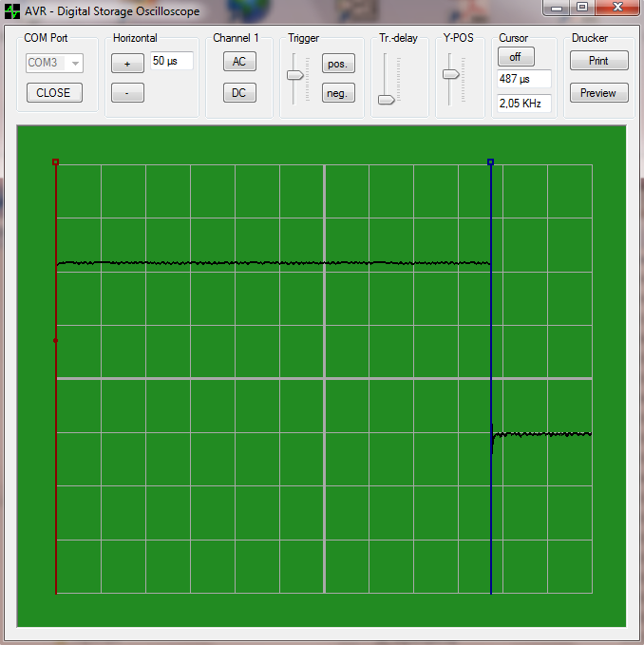Open the print Preview
Image resolution: width=644 pixels, height=645 pixels.
click(x=598, y=92)
